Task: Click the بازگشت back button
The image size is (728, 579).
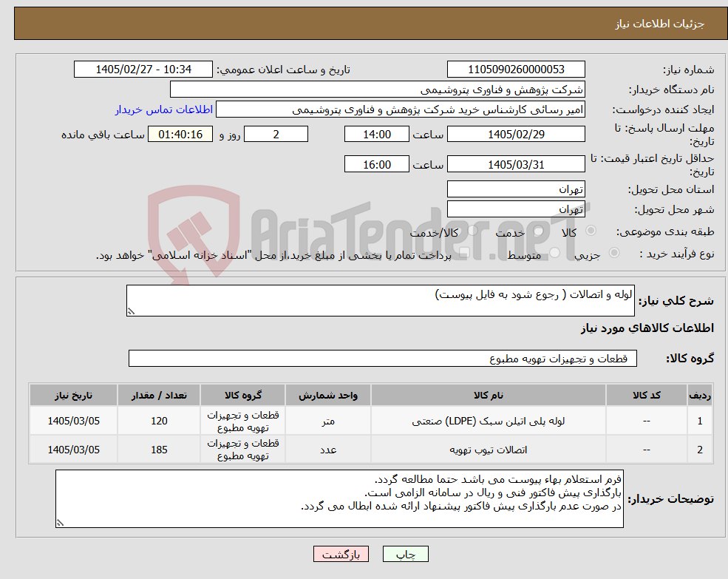Action: (x=341, y=554)
